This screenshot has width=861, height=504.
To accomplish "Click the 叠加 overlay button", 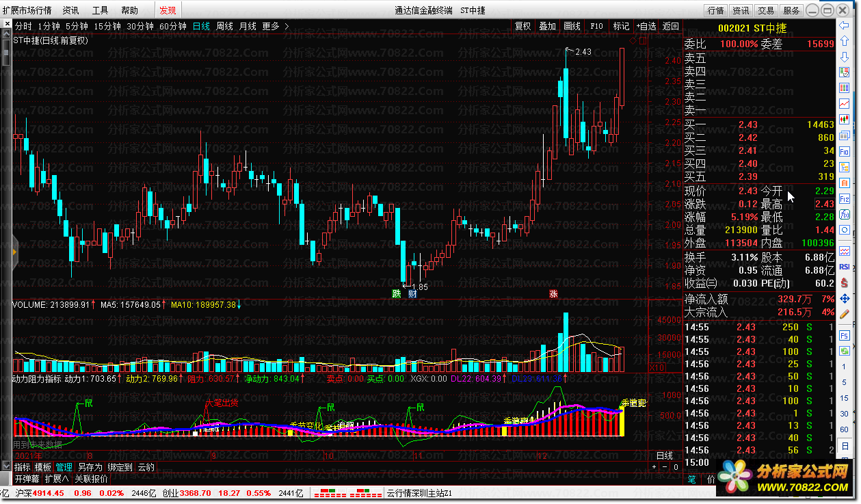I will point(548,26).
